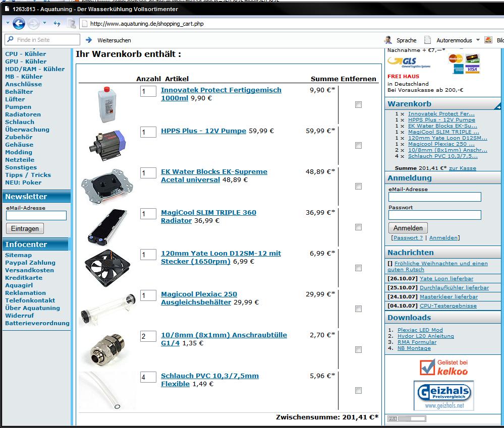Screen dimensions: 504x428
Task: Tick remove checkbox for Anschraubtülle G1/4
Action: pos(358,349)
